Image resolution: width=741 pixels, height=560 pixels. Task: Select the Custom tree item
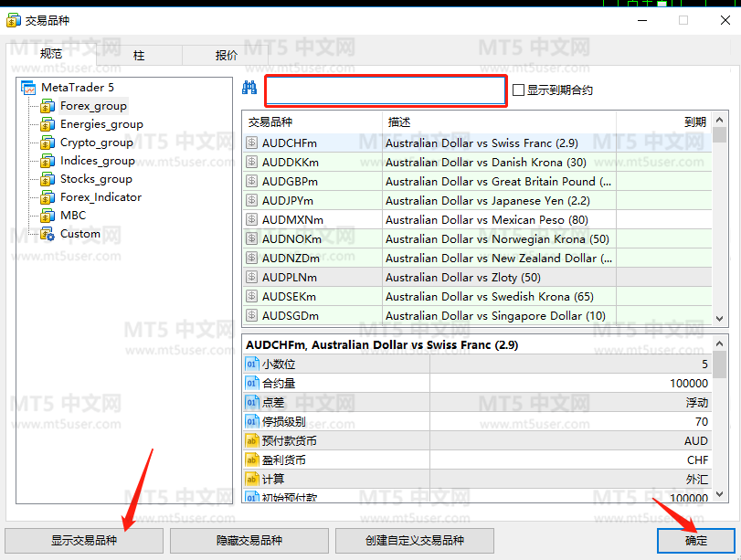79,234
